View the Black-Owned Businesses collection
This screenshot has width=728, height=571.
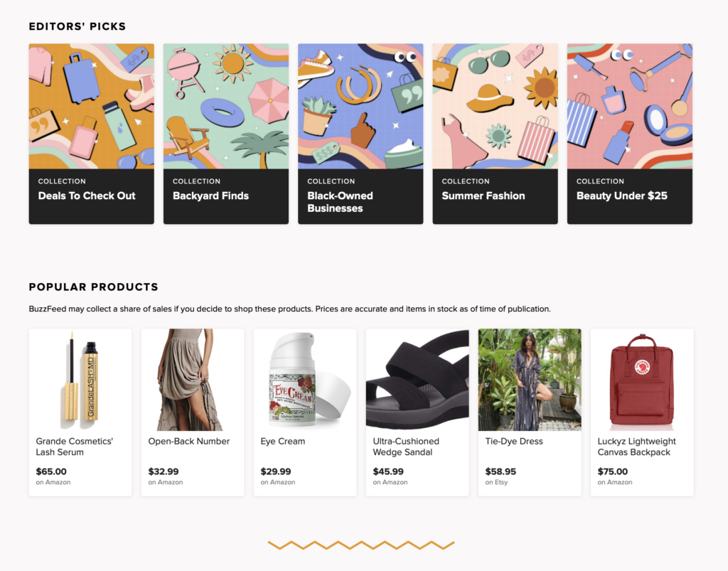pyautogui.click(x=360, y=132)
